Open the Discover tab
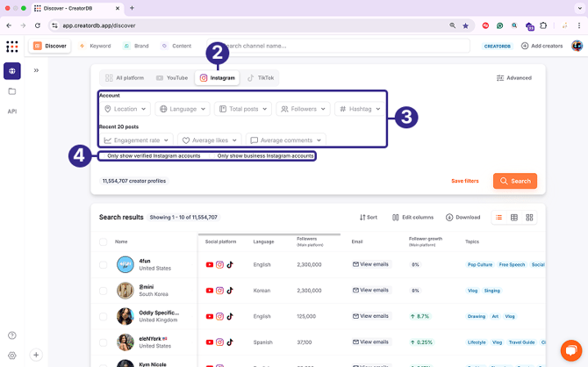The image size is (588, 367). click(x=50, y=46)
